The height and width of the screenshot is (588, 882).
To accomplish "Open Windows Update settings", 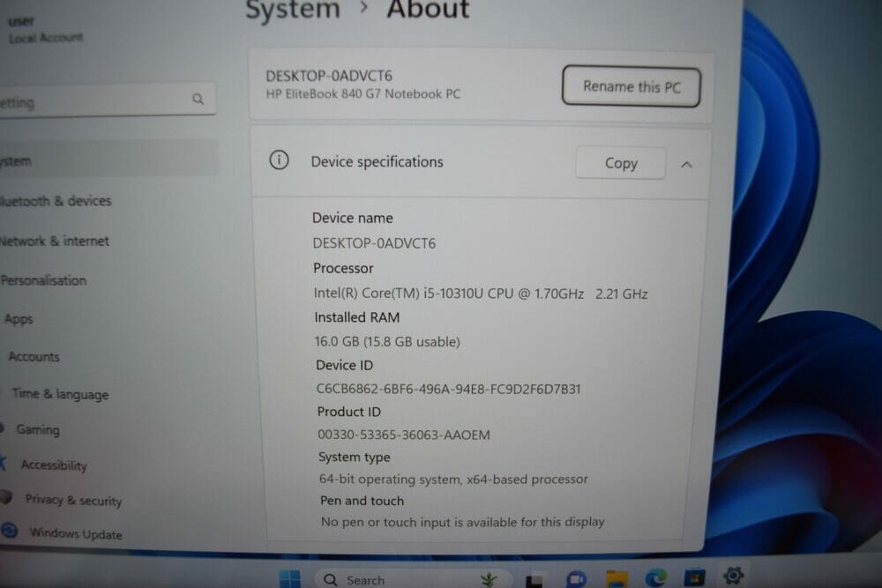I will pos(75,533).
